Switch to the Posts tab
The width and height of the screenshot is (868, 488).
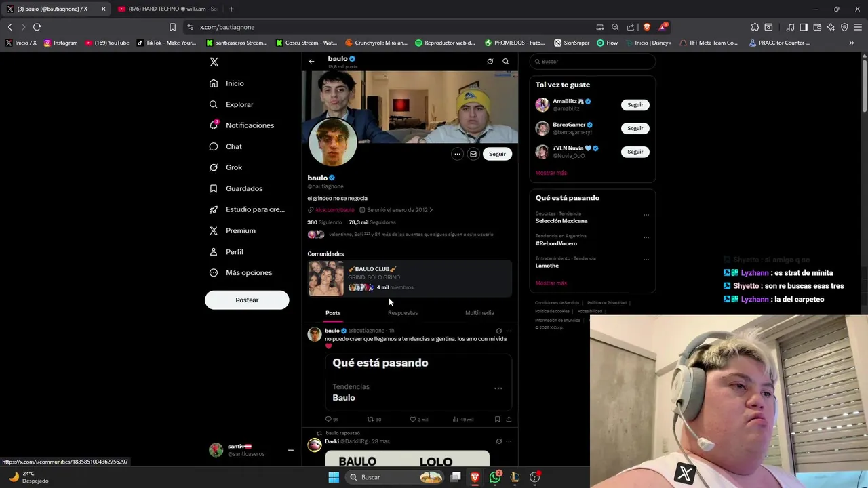coord(333,313)
